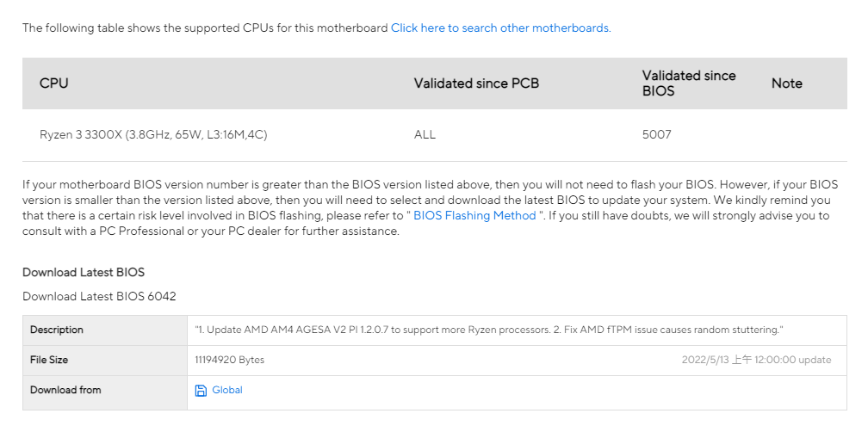
Task: Open the Global BIOS download link
Action: (x=227, y=391)
